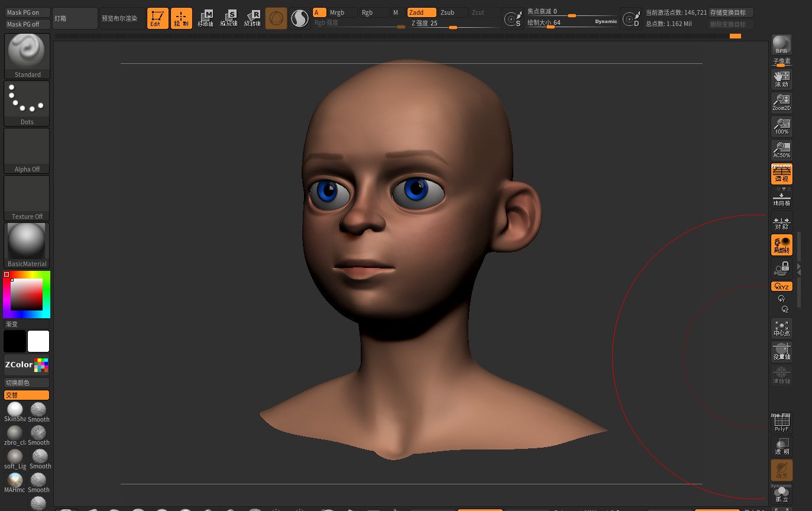Open the BasicMaterial material selector
The width and height of the screenshot is (812, 511).
pos(27,245)
